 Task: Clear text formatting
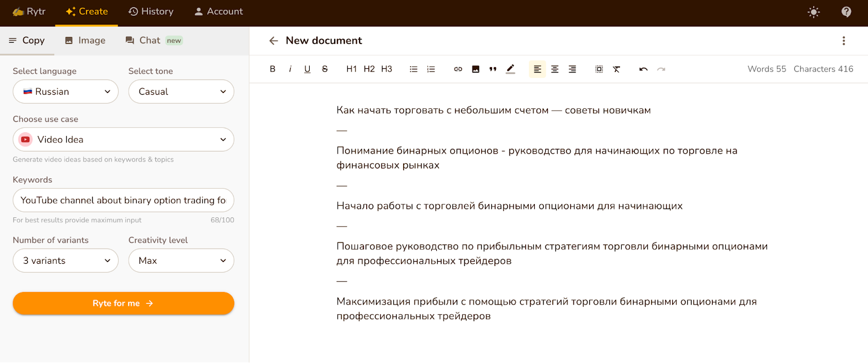coord(616,69)
